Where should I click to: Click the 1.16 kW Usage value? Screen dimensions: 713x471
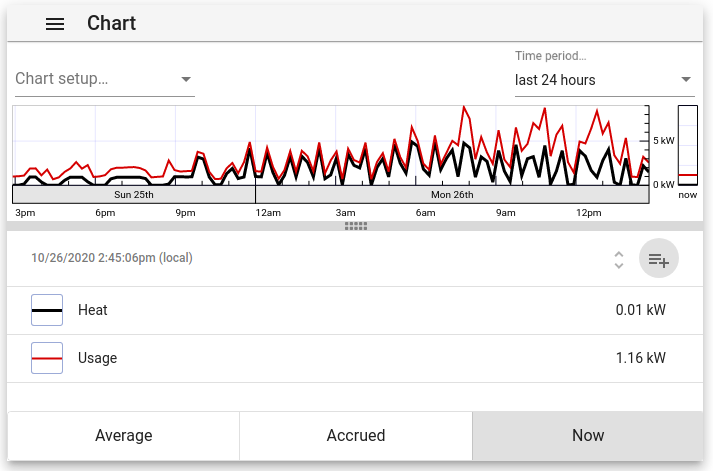(641, 358)
